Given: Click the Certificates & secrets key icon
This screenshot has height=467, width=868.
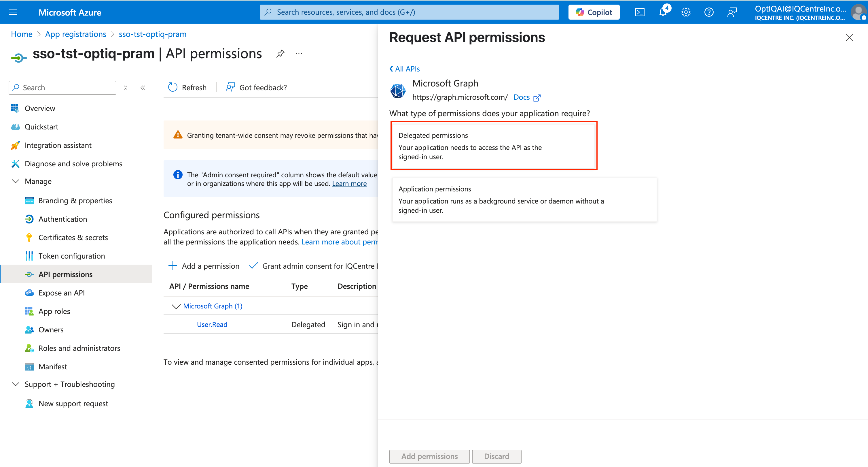Looking at the screenshot, I should (x=29, y=237).
